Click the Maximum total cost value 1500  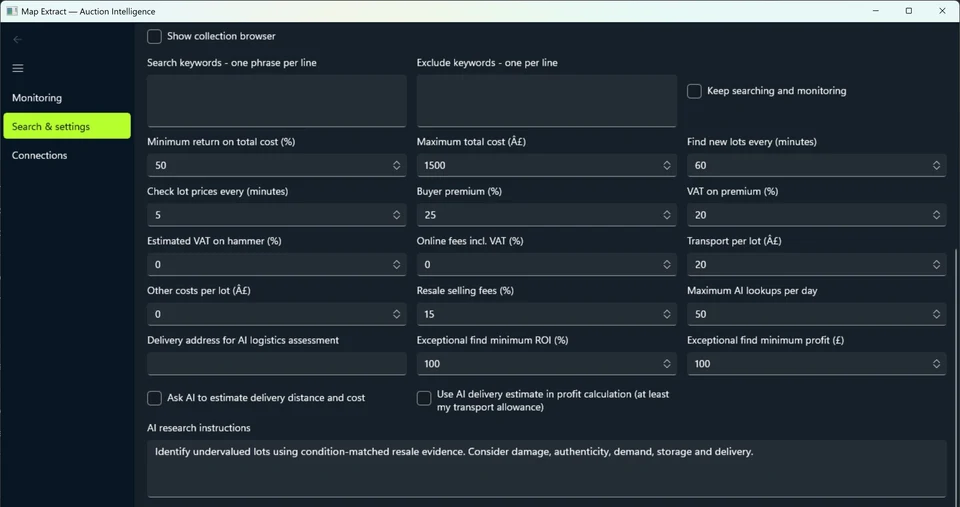(547, 165)
